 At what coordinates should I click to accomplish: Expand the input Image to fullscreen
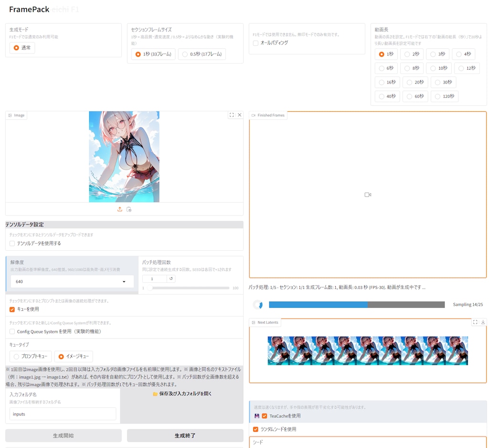point(232,115)
